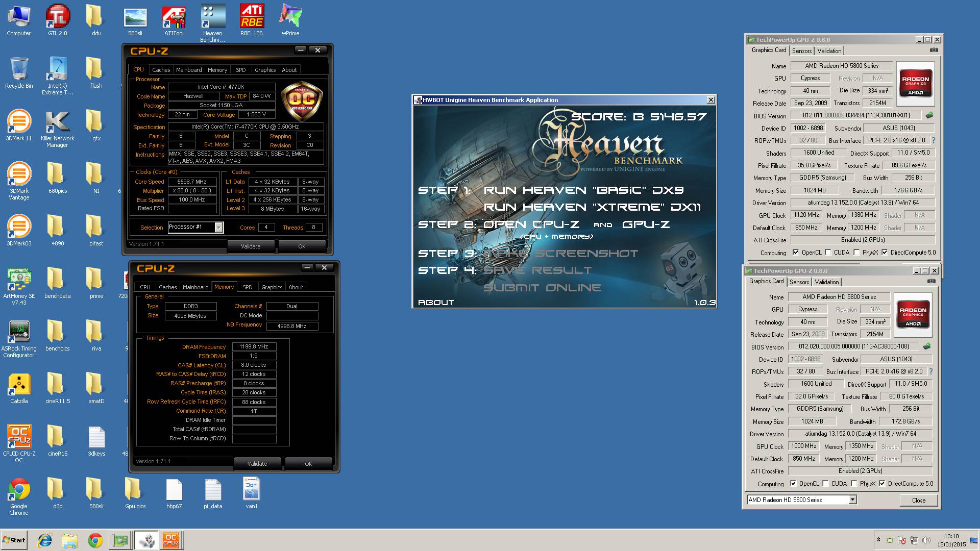This screenshot has height=551, width=980.
Task: Open the van1 3dr file icon
Action: pos(252,493)
